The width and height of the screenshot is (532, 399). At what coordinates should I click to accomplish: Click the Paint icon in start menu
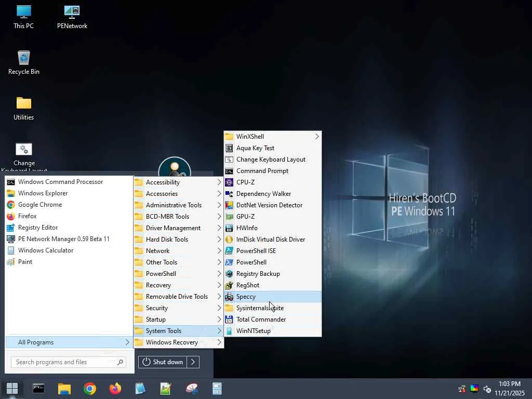11,262
